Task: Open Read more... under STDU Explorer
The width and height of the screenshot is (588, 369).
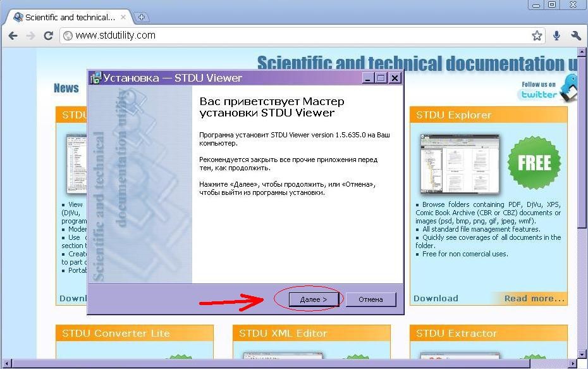Action: click(x=534, y=299)
